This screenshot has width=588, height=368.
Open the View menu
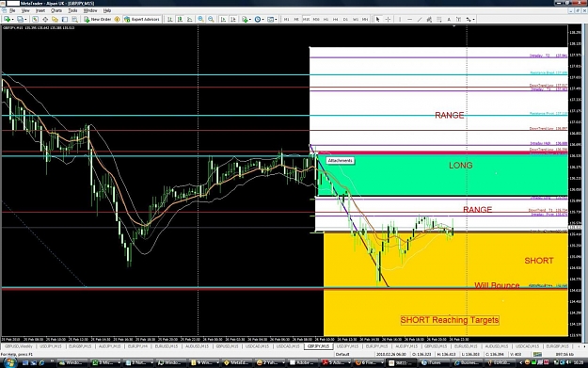25,10
